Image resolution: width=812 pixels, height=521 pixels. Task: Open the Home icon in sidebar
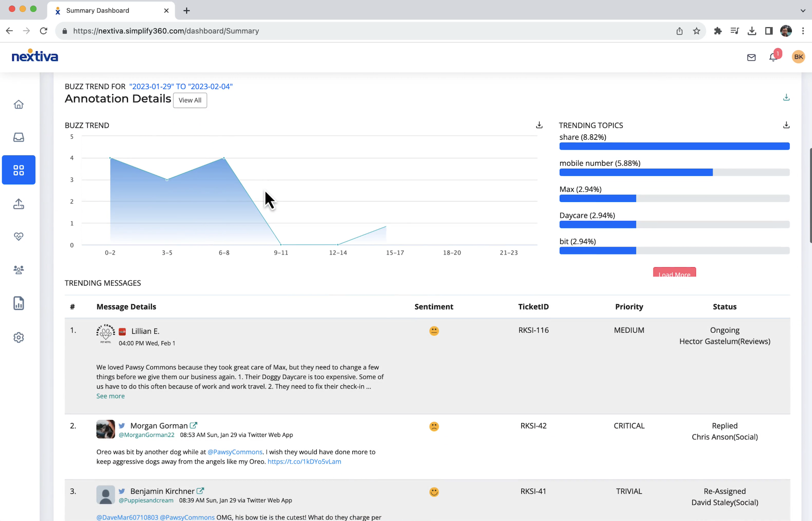tap(19, 104)
